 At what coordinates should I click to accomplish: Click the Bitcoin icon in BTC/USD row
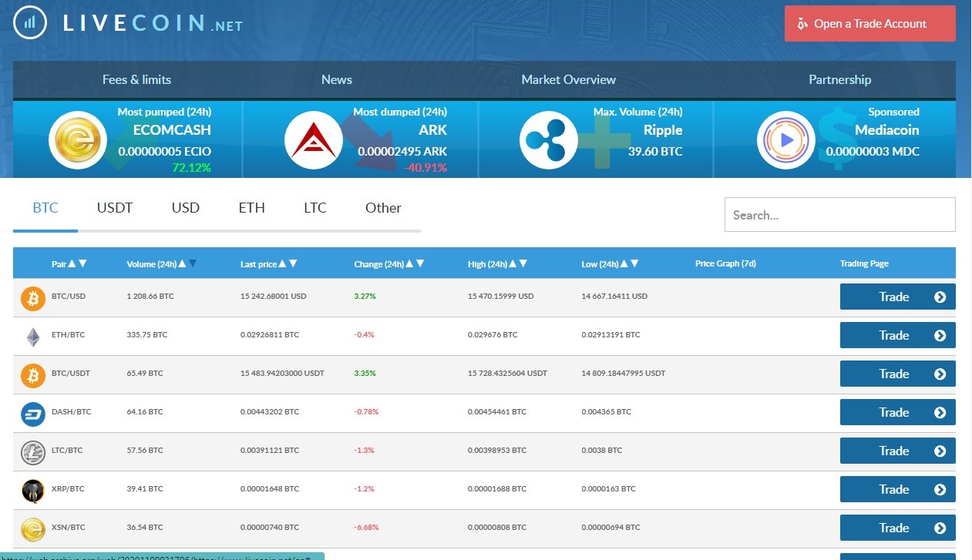pyautogui.click(x=33, y=298)
